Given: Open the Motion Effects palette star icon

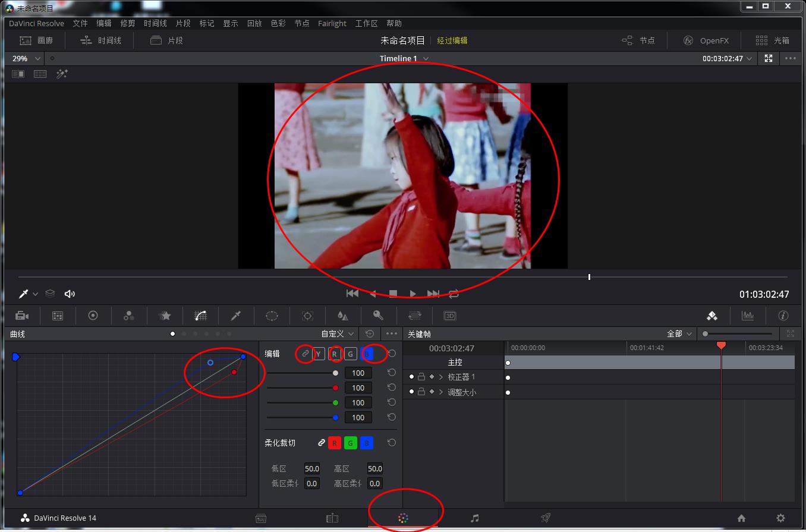Looking at the screenshot, I should click(165, 316).
